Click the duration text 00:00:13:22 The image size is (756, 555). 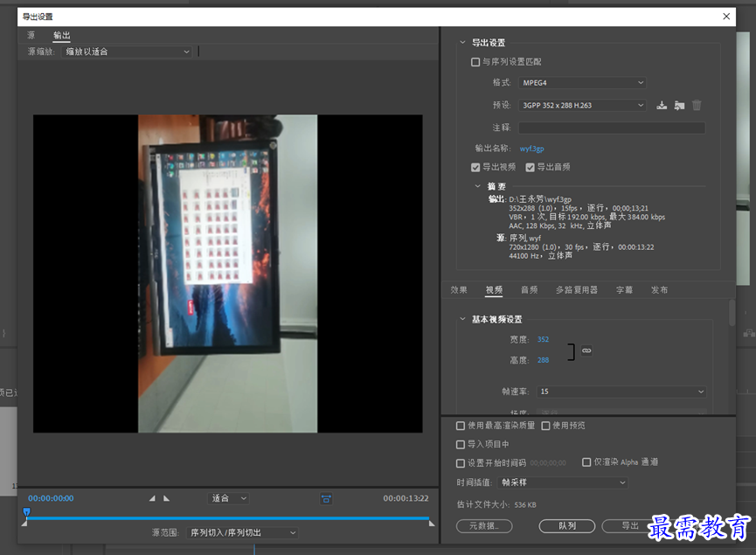pyautogui.click(x=406, y=498)
